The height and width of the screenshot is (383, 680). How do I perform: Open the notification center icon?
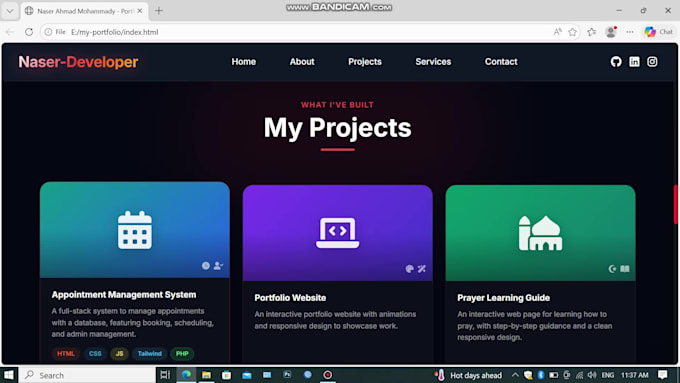coord(662,375)
